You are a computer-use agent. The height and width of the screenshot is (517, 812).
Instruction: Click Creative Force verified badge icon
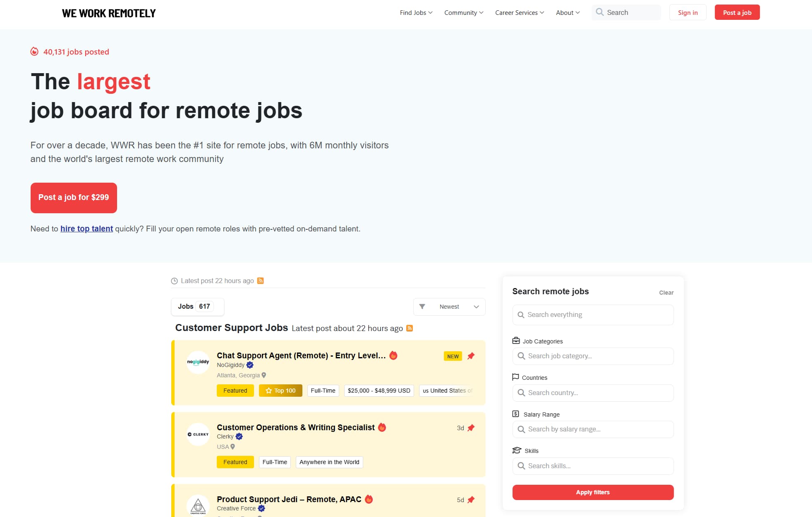tap(261, 508)
